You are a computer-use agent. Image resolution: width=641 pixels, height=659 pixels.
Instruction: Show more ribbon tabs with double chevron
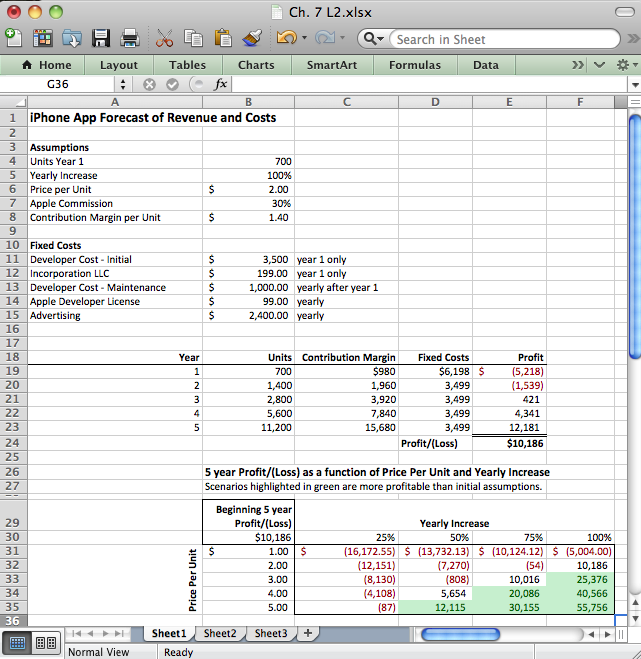(x=578, y=65)
